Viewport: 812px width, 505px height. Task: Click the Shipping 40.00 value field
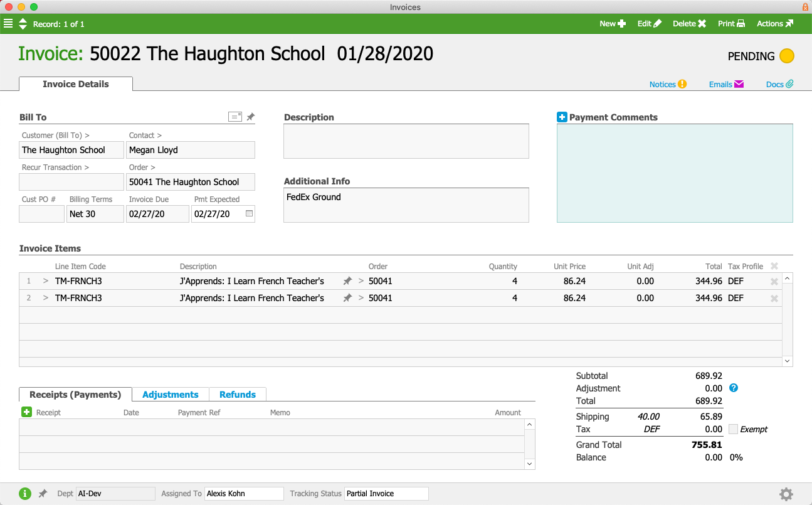648,417
